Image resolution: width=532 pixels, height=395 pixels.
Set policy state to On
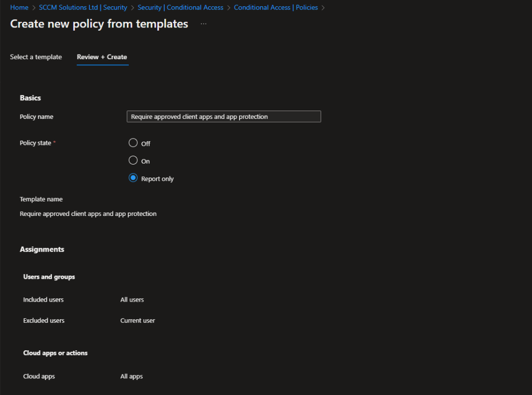tap(133, 160)
